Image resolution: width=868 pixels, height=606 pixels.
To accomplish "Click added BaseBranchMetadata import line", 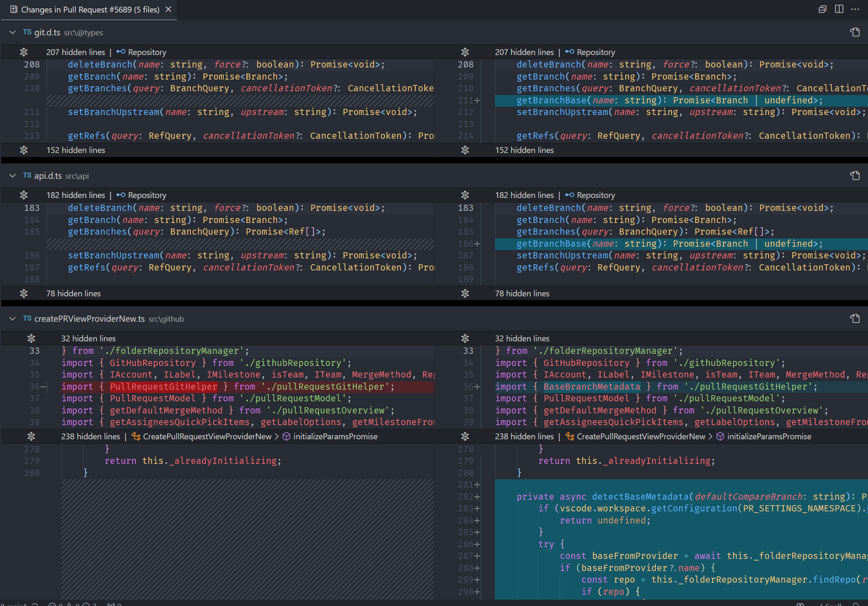I will [x=681, y=387].
